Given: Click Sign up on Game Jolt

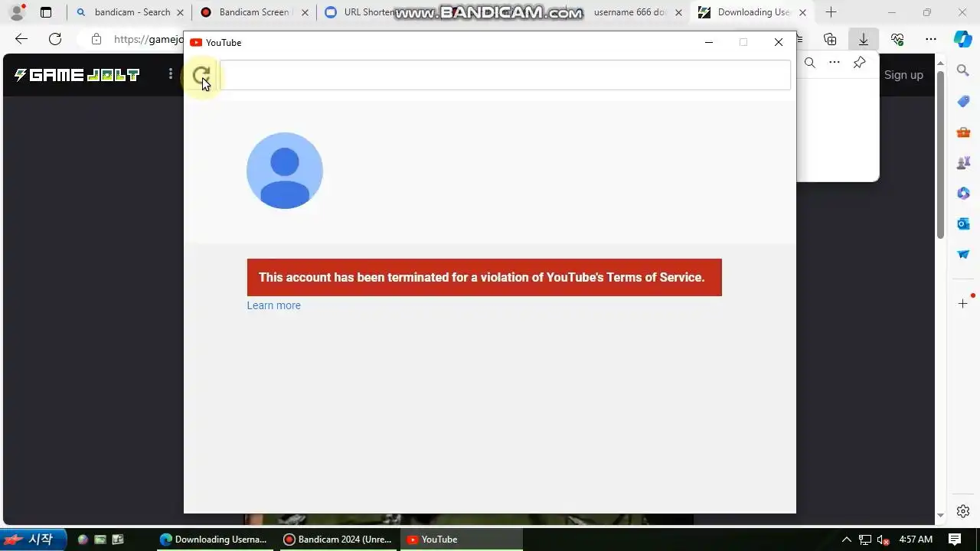Looking at the screenshot, I should coord(903,75).
